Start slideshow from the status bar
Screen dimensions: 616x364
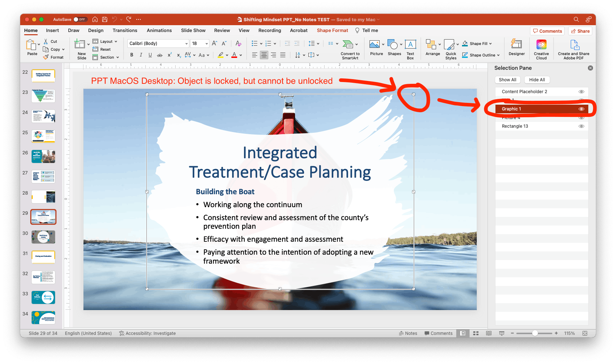tap(502, 333)
